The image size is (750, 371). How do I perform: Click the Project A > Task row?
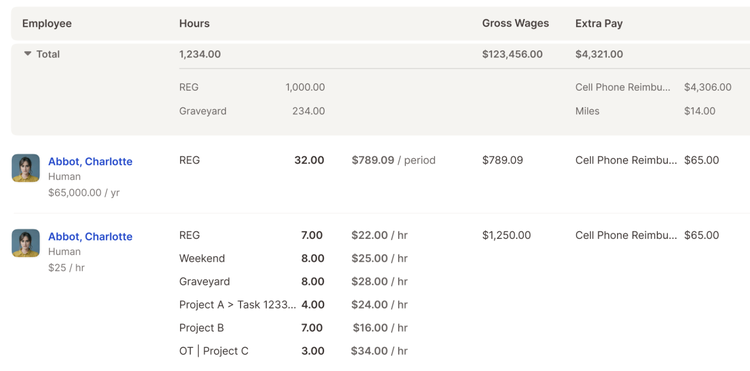(x=252, y=305)
